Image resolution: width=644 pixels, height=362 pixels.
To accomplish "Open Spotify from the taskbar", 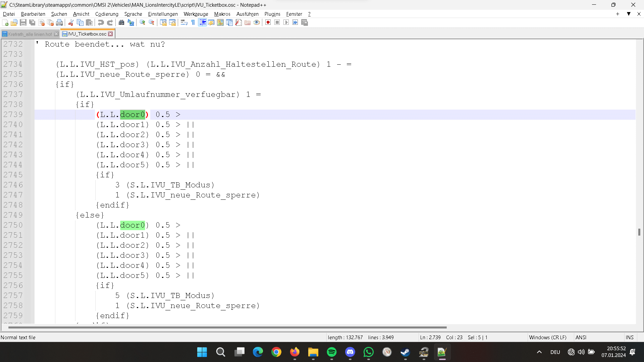I will coord(331,352).
